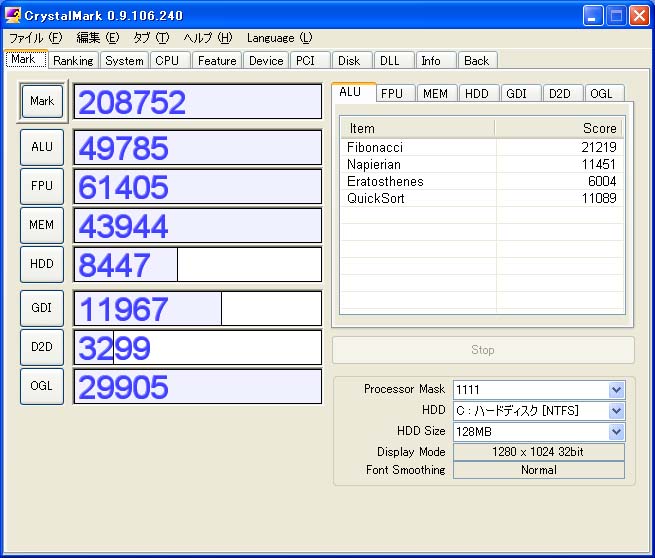Open the 編集 (E) menu

[97, 38]
